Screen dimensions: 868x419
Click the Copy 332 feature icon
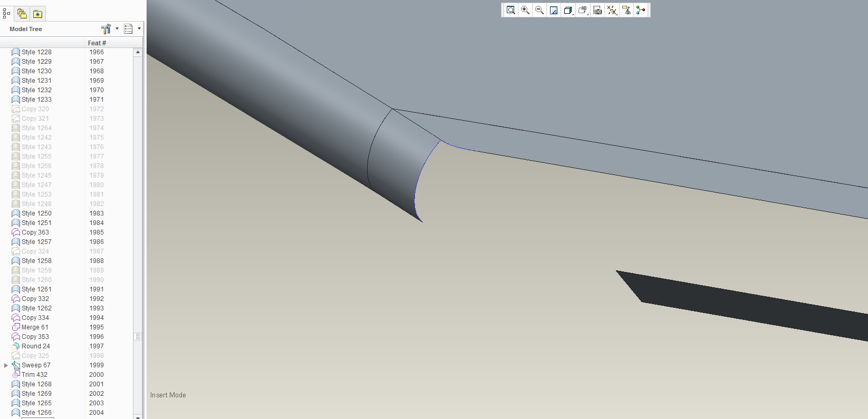16,299
